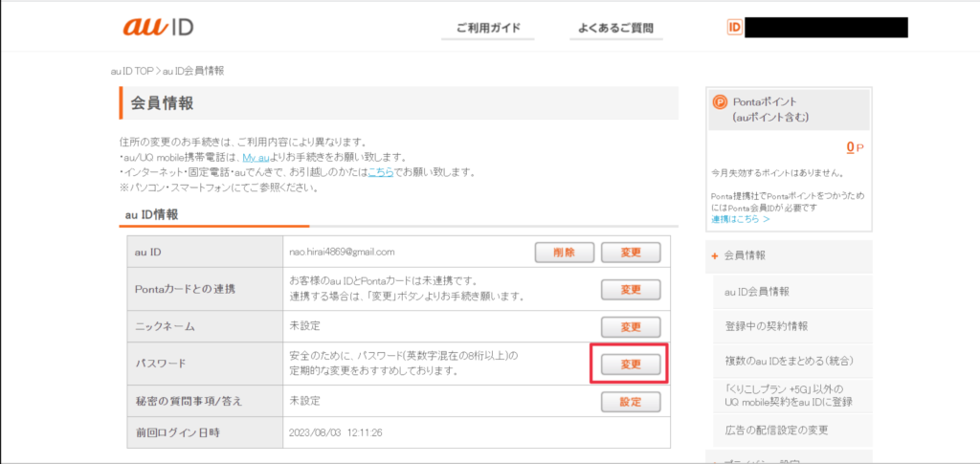980x464 pixels.
Task: Go to au ID TOP breadcrumb link
Action: pos(130,71)
